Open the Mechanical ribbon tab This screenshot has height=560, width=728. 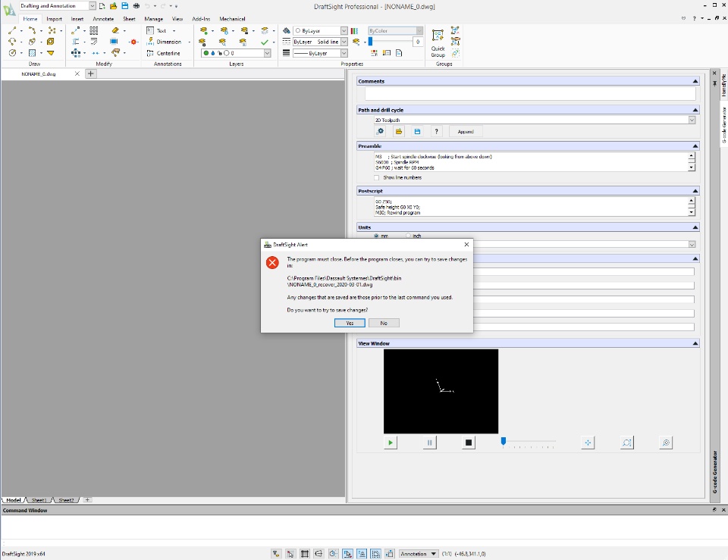point(232,19)
